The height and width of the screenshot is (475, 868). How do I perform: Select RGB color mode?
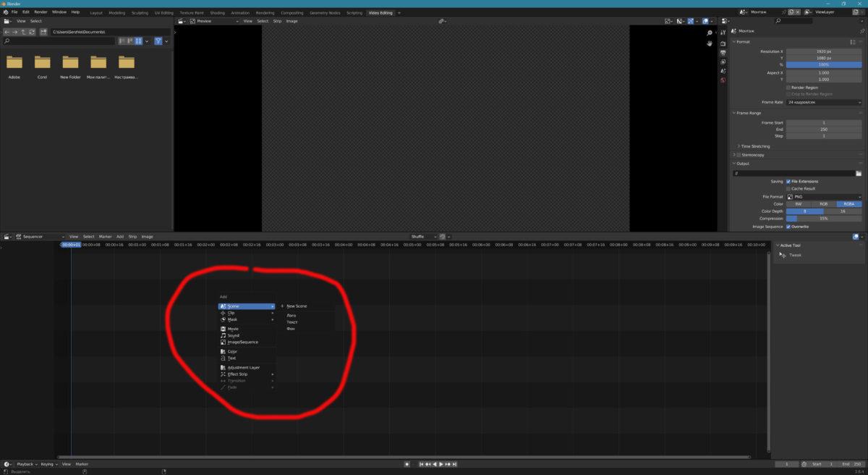pyautogui.click(x=824, y=204)
